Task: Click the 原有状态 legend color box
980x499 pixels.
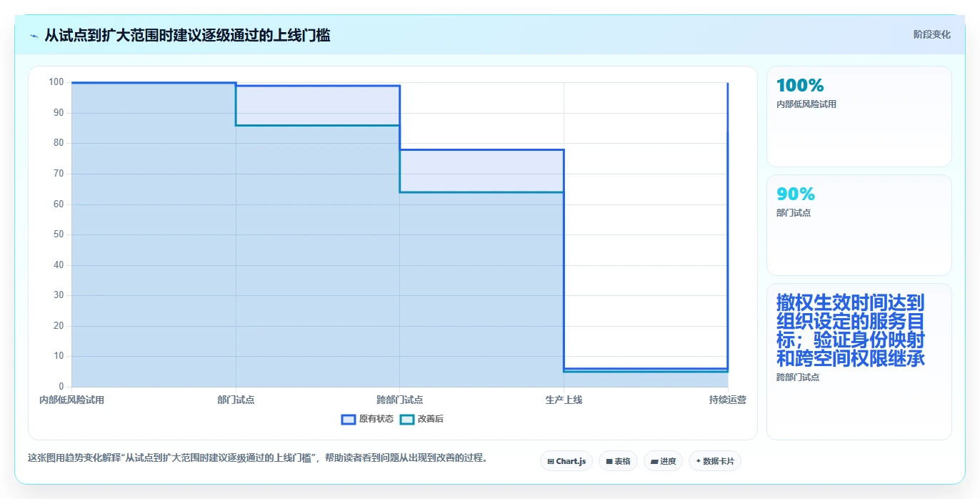Action: (x=349, y=419)
